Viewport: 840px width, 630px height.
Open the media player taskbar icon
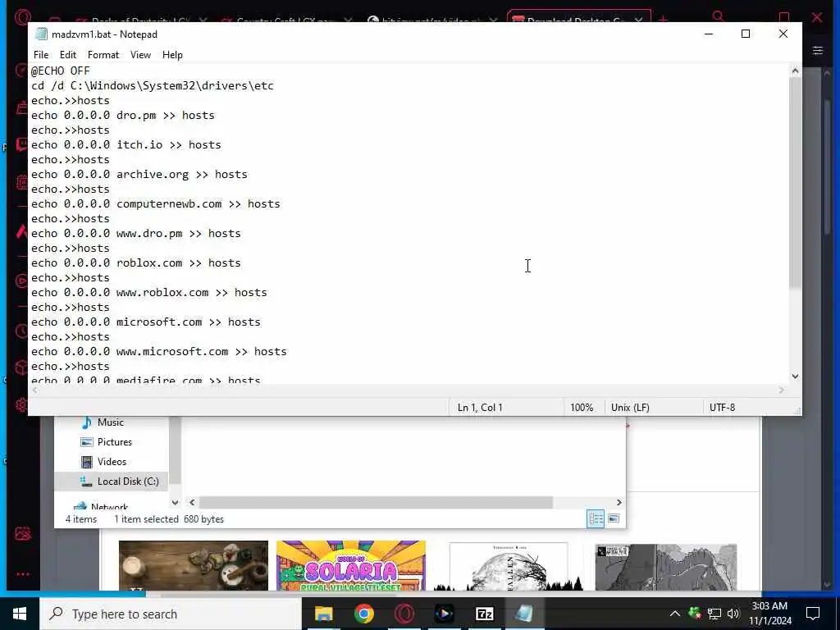click(x=444, y=614)
